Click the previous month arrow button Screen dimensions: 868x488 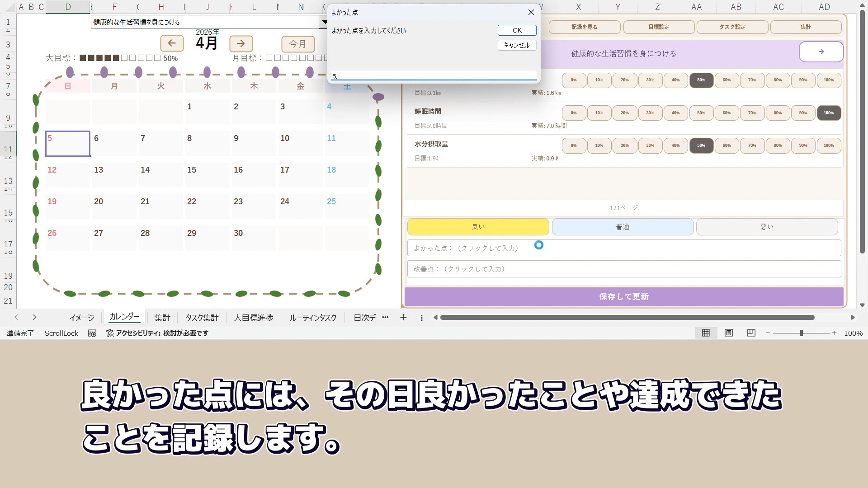pyautogui.click(x=172, y=43)
